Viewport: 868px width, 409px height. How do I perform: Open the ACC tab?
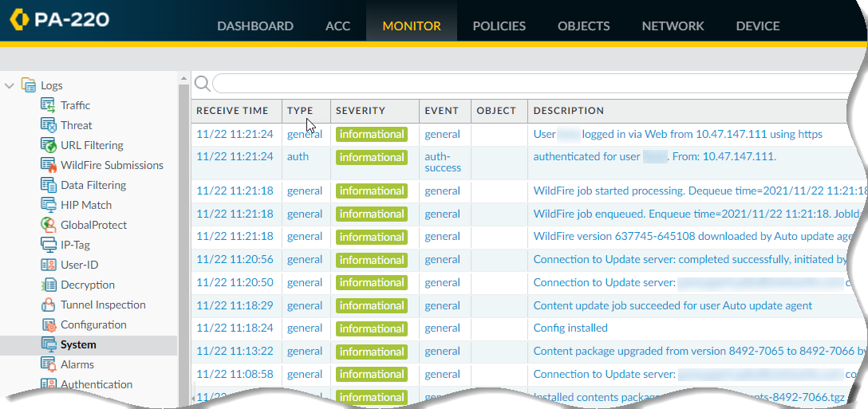click(337, 26)
